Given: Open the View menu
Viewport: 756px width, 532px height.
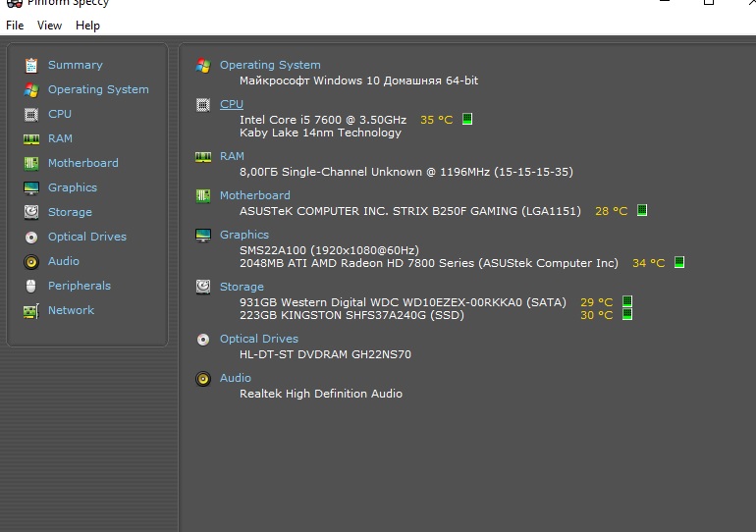Looking at the screenshot, I should pyautogui.click(x=49, y=26).
